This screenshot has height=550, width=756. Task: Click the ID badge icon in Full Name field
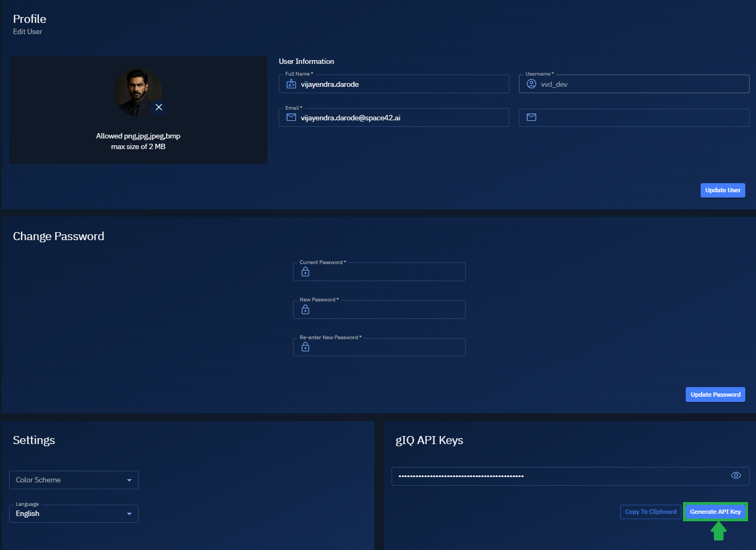point(291,84)
